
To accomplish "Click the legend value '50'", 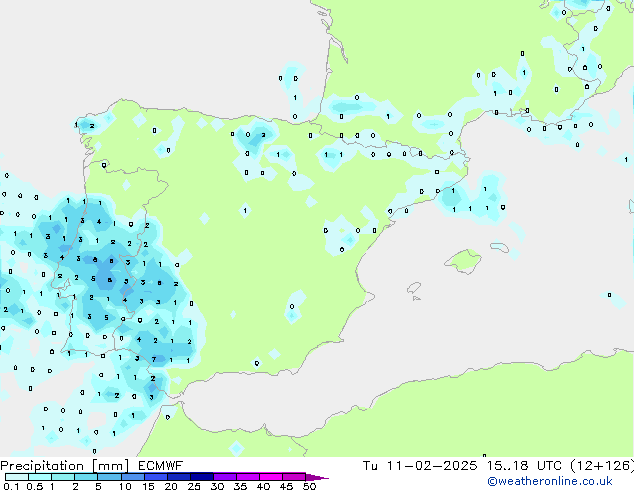I will pos(309,486).
